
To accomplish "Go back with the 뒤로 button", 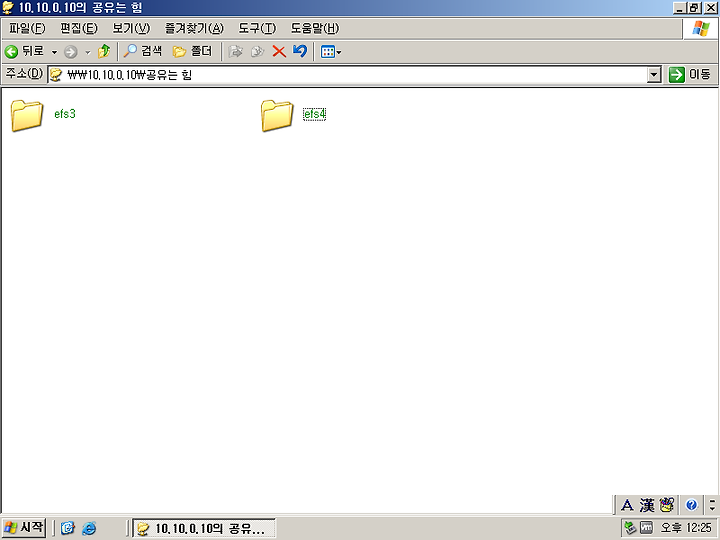I will (24, 51).
